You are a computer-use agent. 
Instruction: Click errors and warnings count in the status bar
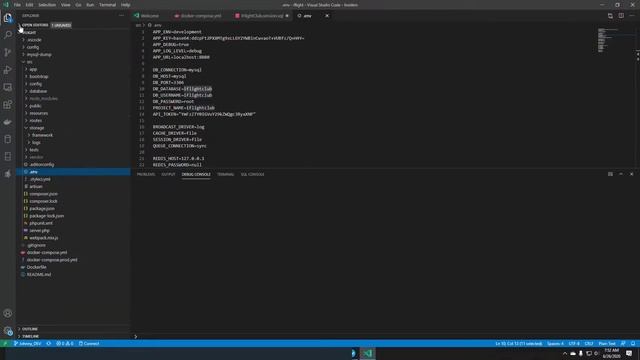[x=64, y=344]
